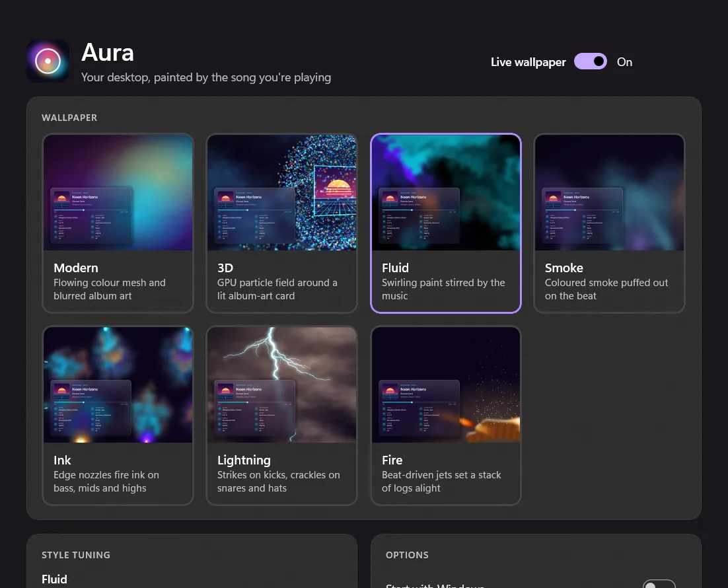Click the 'Your desktop, painted by the song' tagline
The image size is (728, 588).
pos(206,77)
